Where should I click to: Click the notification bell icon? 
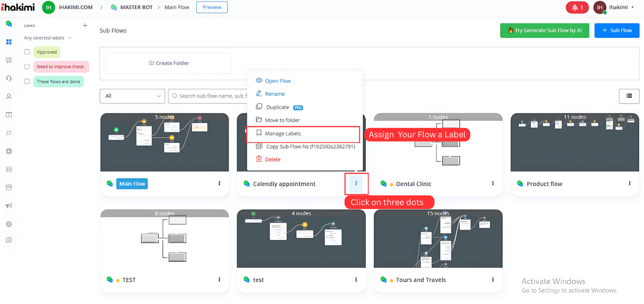coord(577,7)
